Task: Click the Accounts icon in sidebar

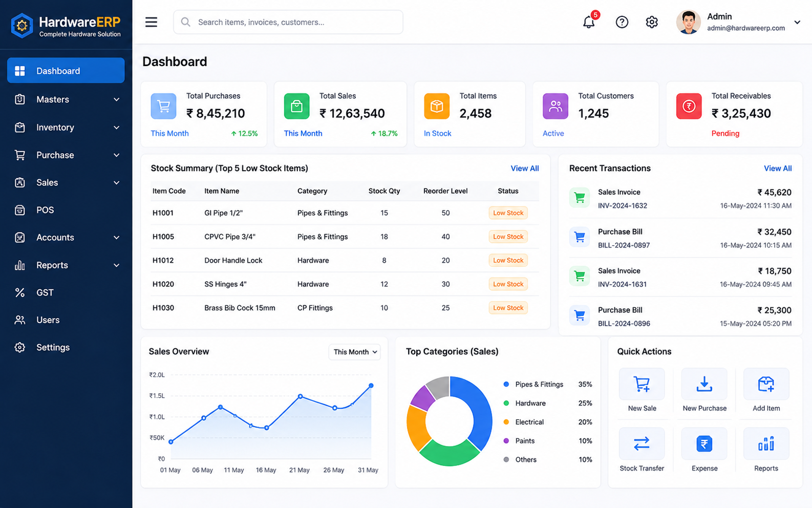Action: pos(20,238)
